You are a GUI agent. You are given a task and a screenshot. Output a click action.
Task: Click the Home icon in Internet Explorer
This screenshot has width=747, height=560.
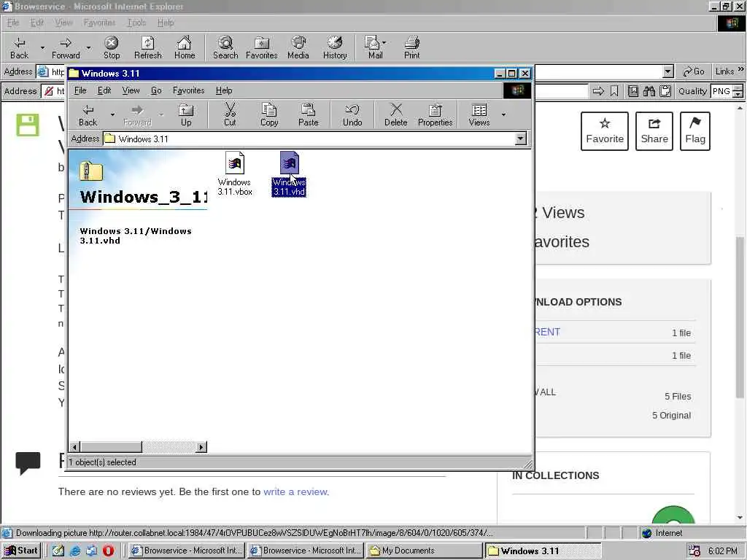(x=185, y=48)
